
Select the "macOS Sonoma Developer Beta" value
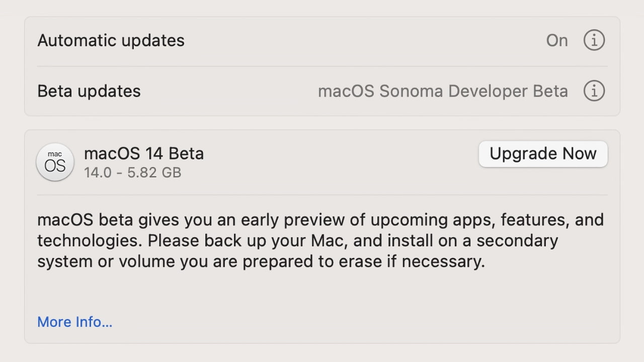(x=443, y=91)
